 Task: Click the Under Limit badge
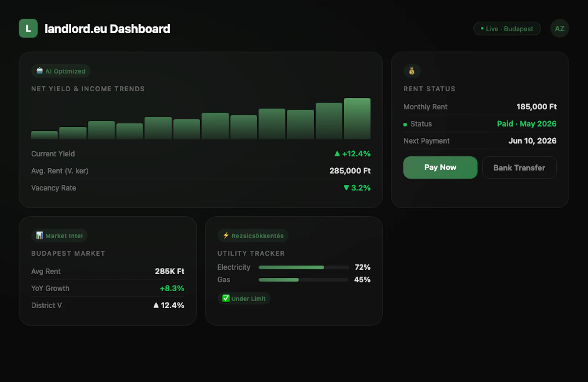coord(244,298)
